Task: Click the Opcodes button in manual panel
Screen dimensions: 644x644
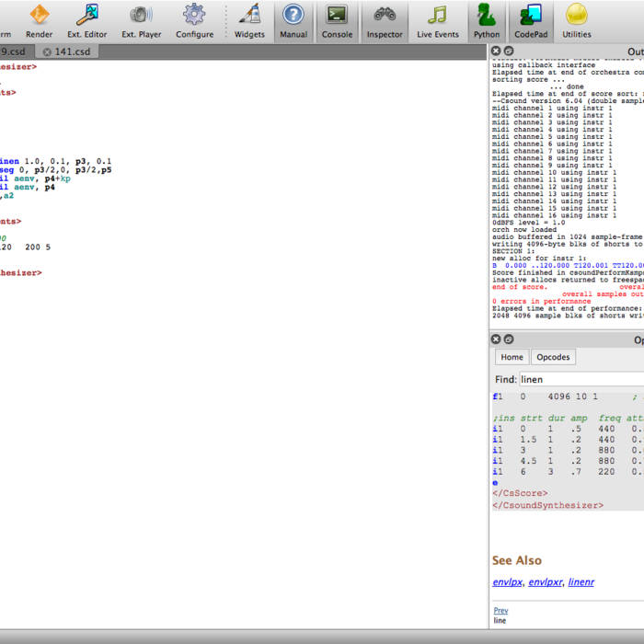Action: pos(553,357)
